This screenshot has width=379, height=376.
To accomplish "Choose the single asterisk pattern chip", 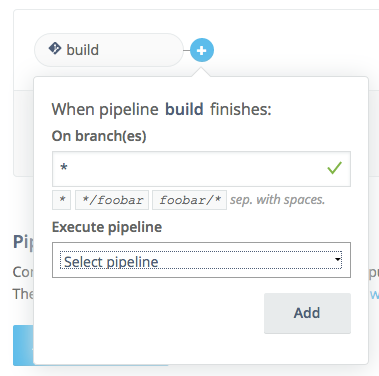I will (x=62, y=200).
